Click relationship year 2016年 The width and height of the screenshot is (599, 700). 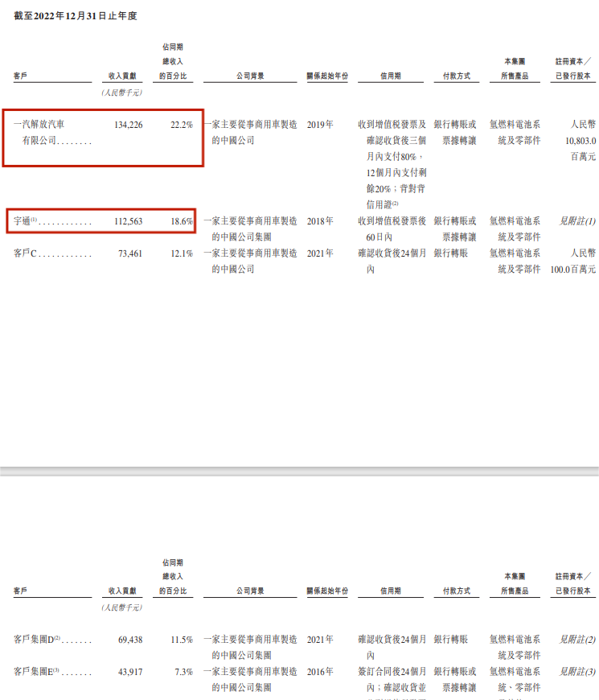click(x=320, y=671)
